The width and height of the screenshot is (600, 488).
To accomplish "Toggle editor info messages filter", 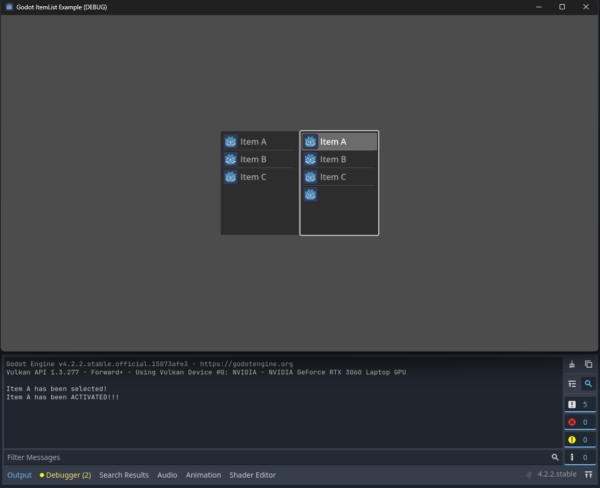I will (x=579, y=457).
